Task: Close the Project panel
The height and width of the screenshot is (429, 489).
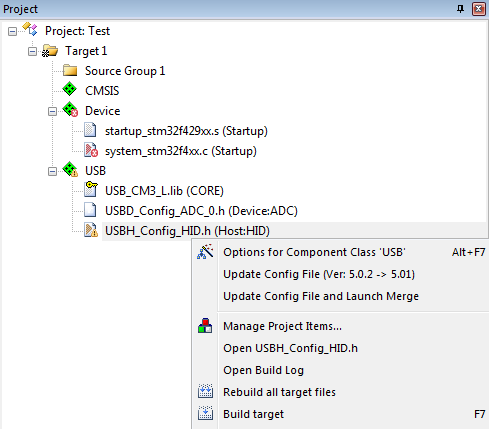Action: (479, 9)
